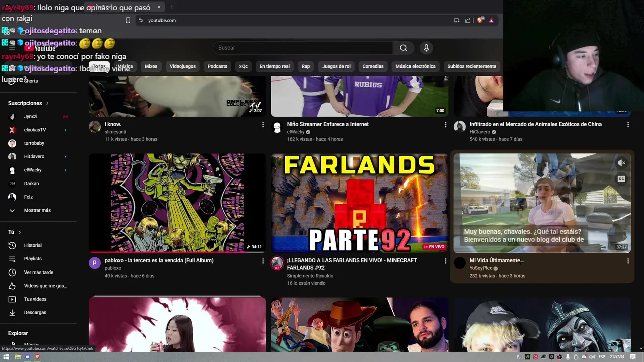Open video title 'Niño Streamer Enfurece a Internet'

click(x=328, y=124)
